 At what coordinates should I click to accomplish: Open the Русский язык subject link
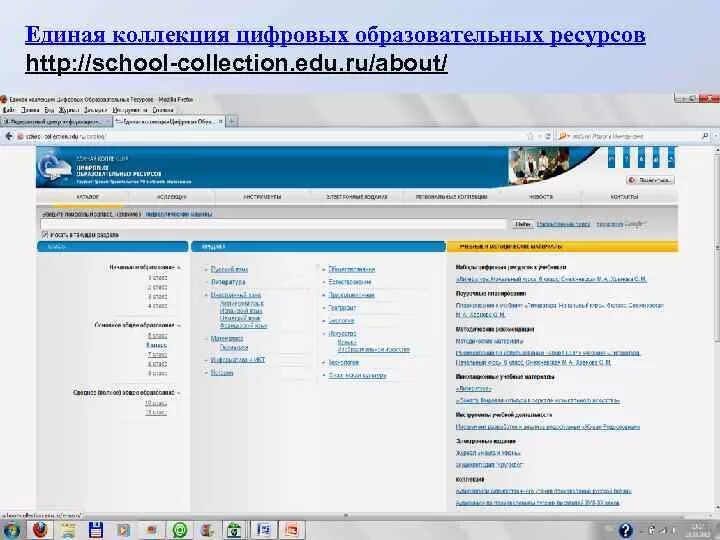[x=229, y=270]
